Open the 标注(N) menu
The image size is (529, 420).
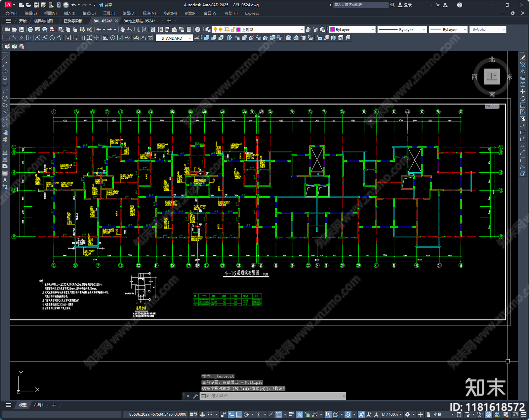[149, 13]
